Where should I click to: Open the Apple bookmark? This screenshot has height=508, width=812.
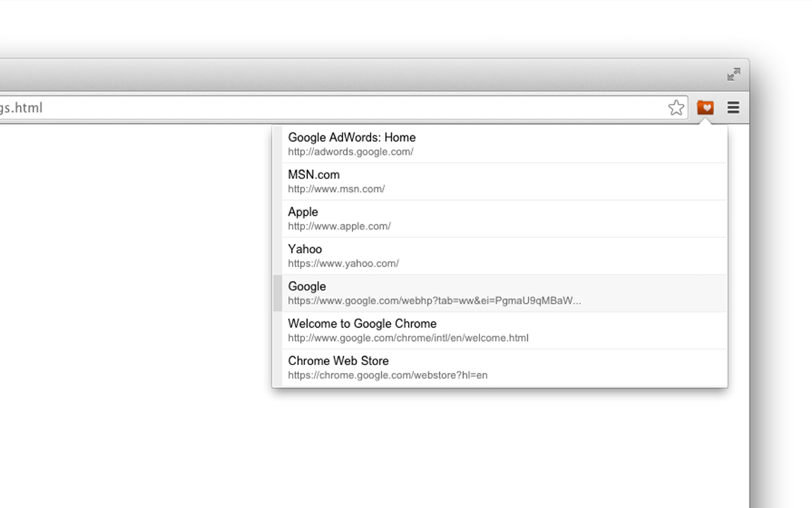[504, 219]
